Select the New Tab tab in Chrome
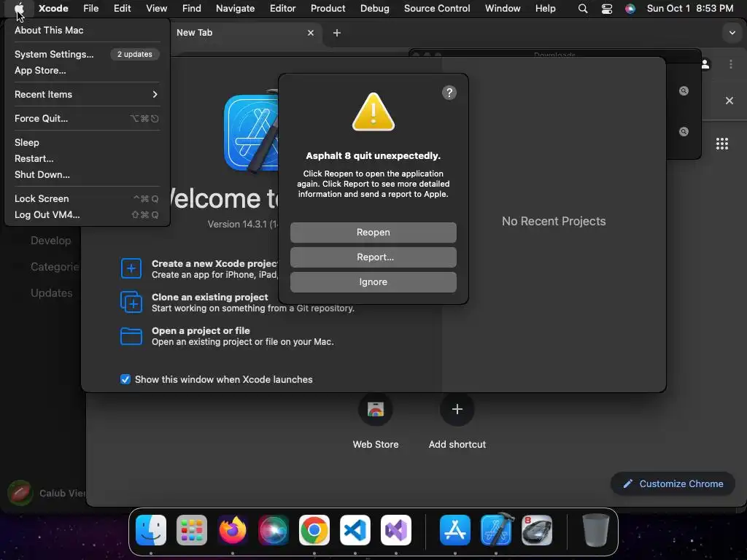 (x=245, y=33)
